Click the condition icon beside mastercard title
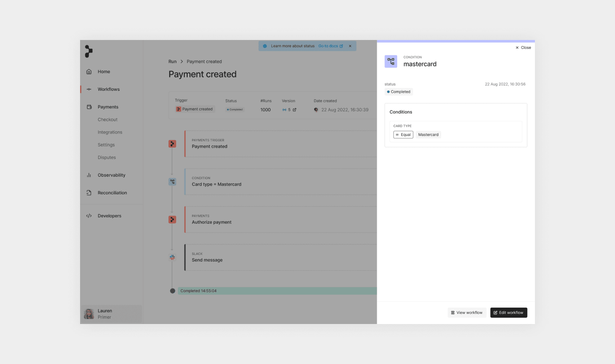615x364 pixels. pyautogui.click(x=391, y=62)
